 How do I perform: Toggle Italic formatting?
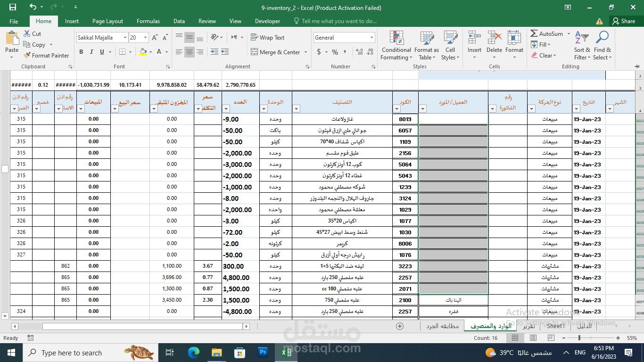(91, 52)
